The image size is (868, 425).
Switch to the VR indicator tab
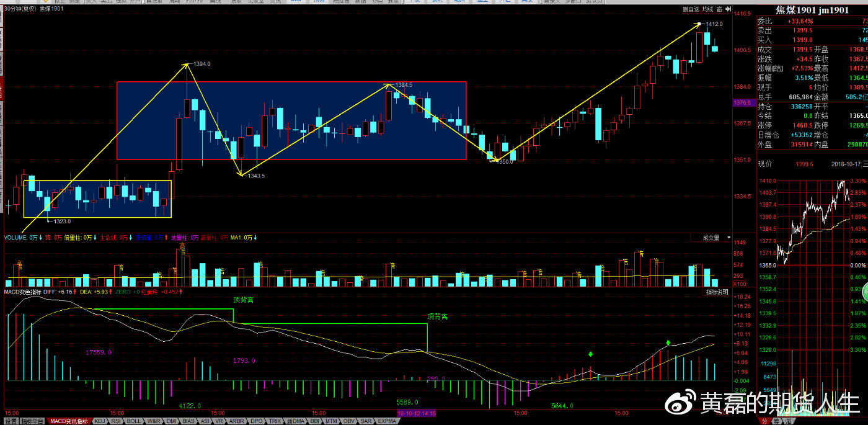(x=219, y=421)
